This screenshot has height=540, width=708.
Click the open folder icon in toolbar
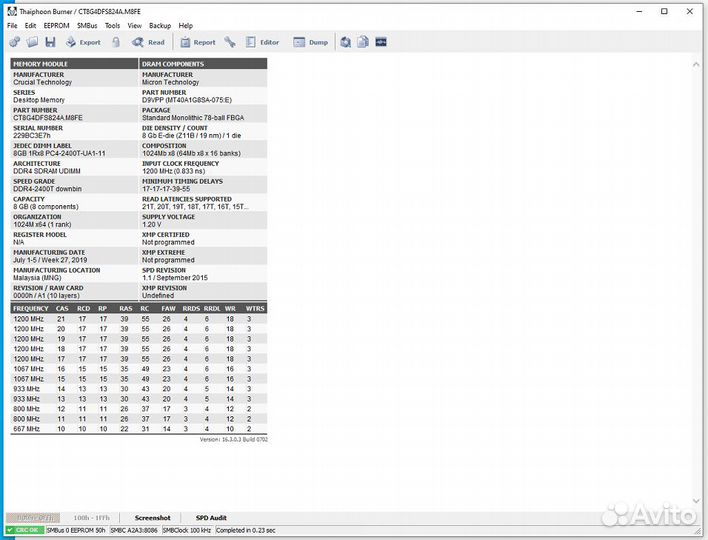coord(32,42)
